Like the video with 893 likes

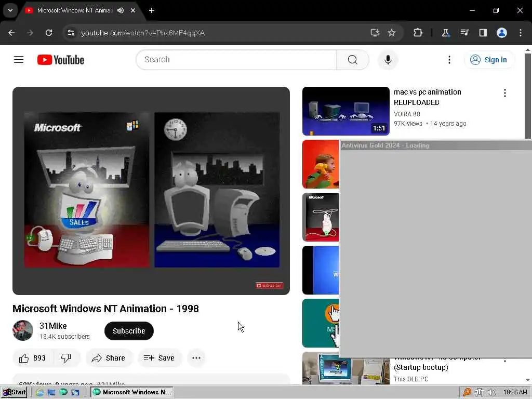click(33, 358)
